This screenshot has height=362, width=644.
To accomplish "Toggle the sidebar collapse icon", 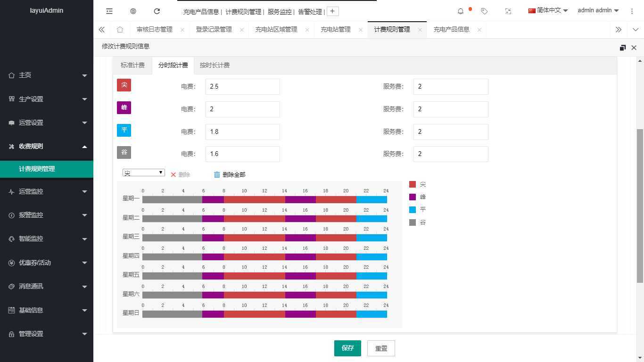I will tap(109, 11).
